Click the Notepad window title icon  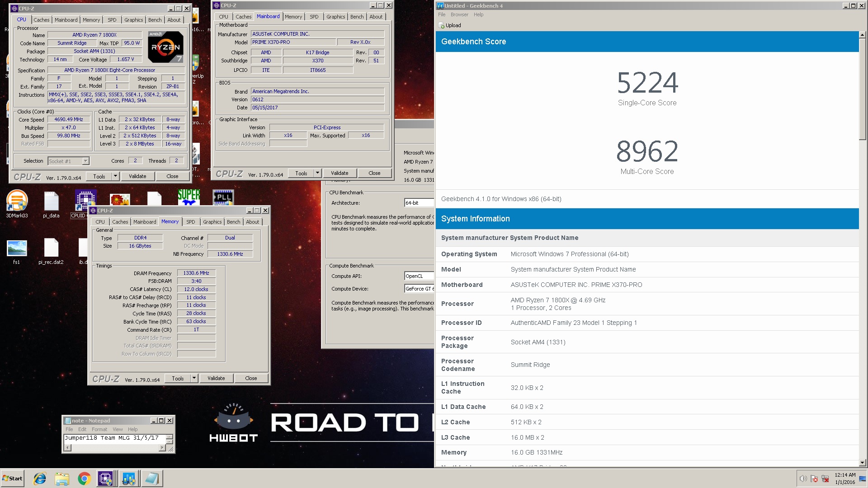pos(68,420)
